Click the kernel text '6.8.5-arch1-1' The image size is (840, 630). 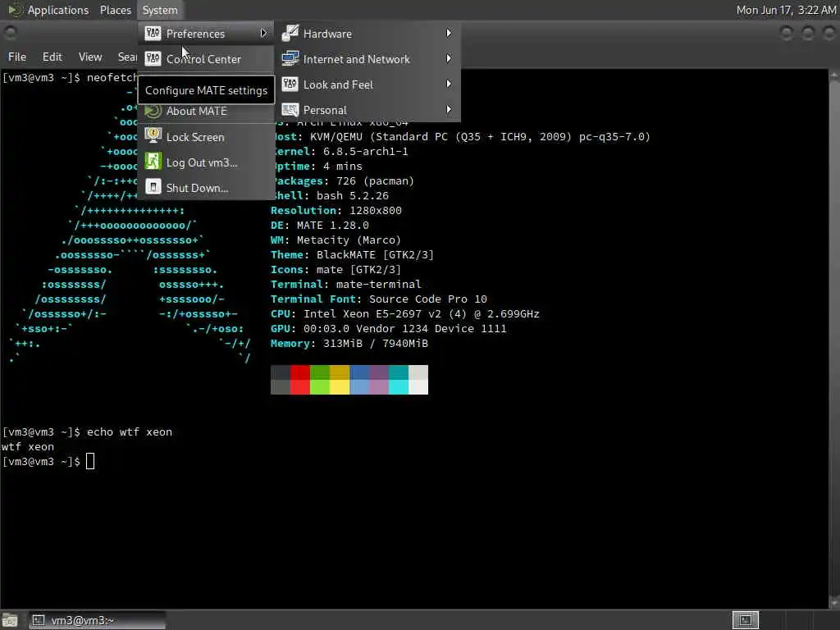365,152
